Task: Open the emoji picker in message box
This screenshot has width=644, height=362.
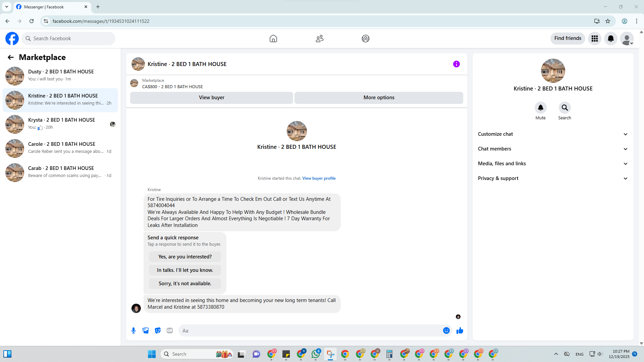Action: tap(446, 330)
